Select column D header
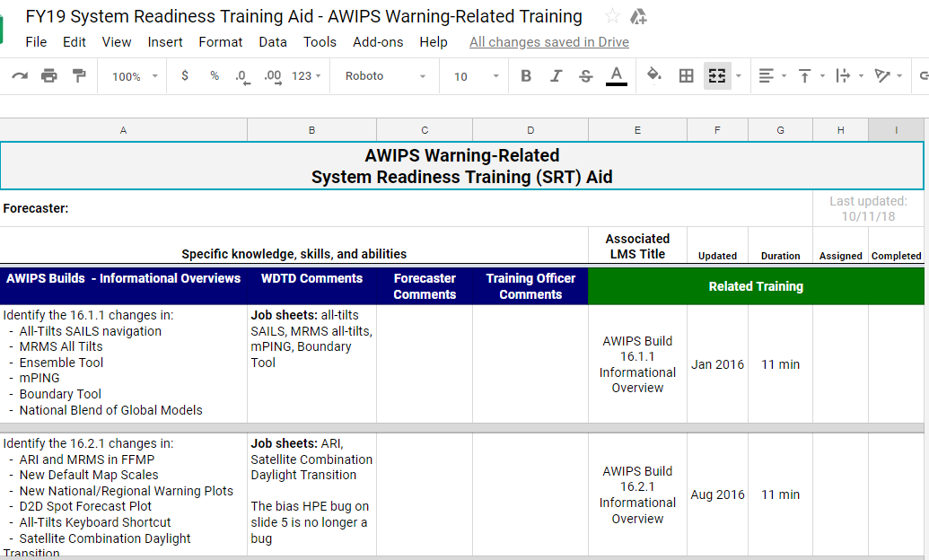 [x=530, y=130]
